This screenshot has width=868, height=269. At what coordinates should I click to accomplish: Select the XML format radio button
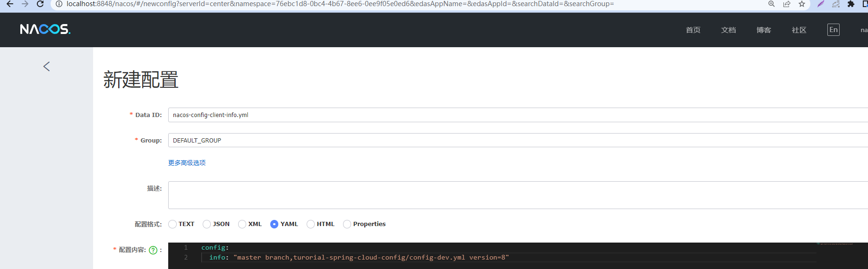point(242,224)
